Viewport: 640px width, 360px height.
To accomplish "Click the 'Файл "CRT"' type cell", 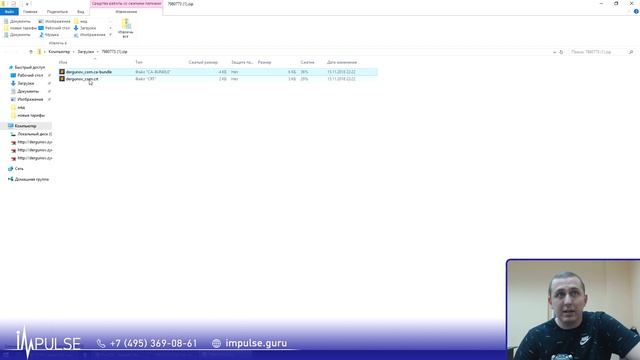I will 145,79.
